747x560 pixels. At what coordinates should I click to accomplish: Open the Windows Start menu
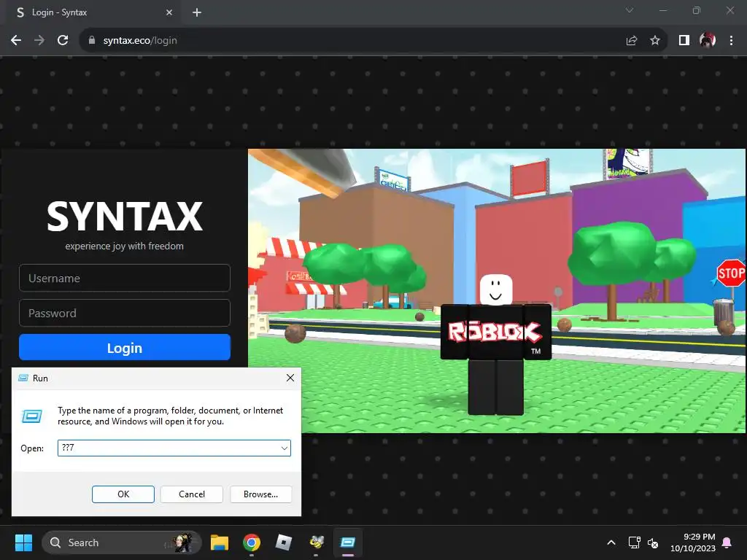23,542
